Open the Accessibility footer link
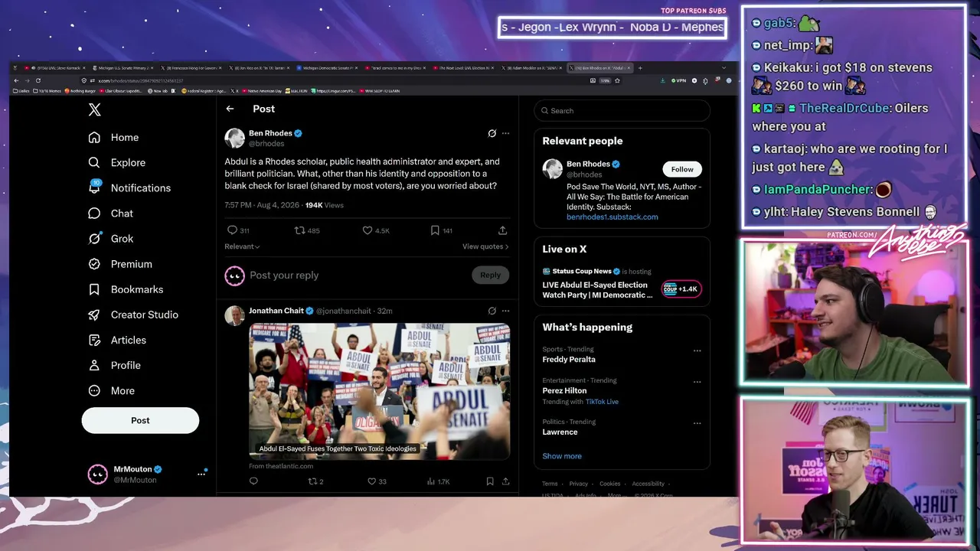This screenshot has height=551, width=980. click(648, 484)
